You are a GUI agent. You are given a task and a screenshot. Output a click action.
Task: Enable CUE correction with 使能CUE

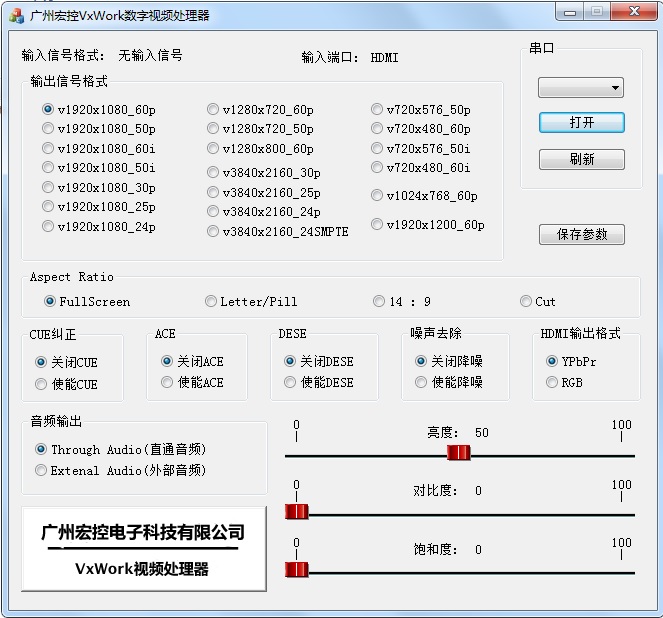pos(41,383)
